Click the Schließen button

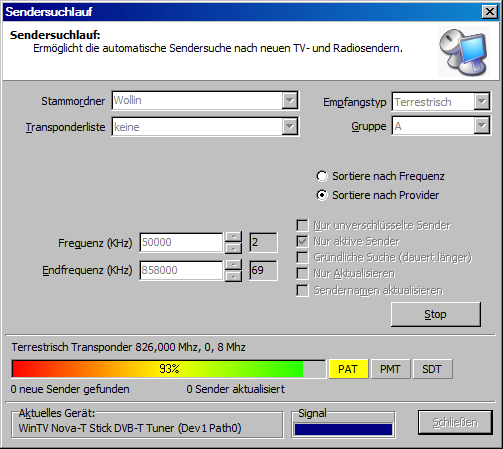pos(455,422)
